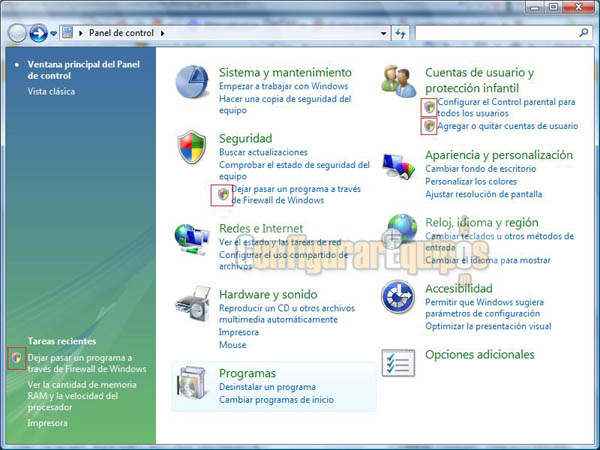Click Impresora in Tareas recientes sidebar
This screenshot has height=450, width=600.
click(x=47, y=423)
